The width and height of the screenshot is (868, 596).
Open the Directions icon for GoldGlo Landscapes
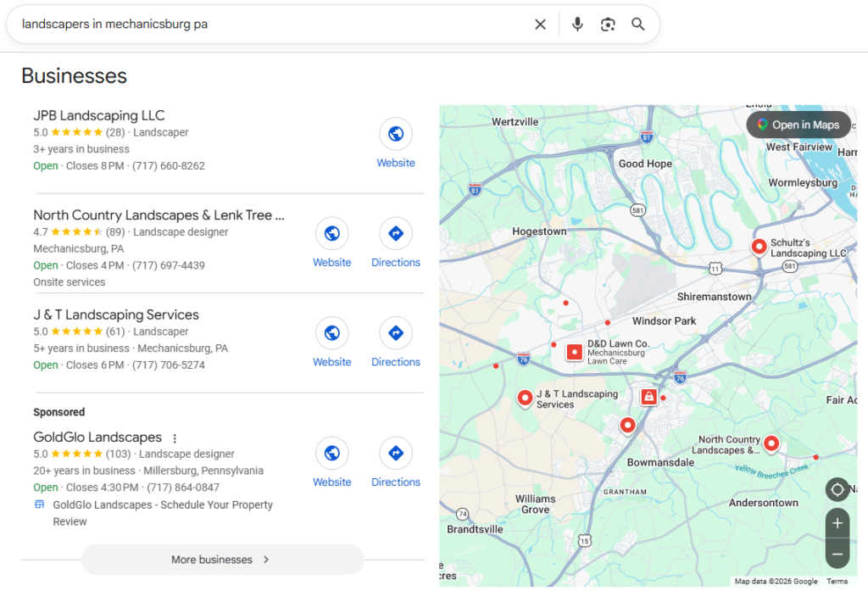click(x=396, y=453)
